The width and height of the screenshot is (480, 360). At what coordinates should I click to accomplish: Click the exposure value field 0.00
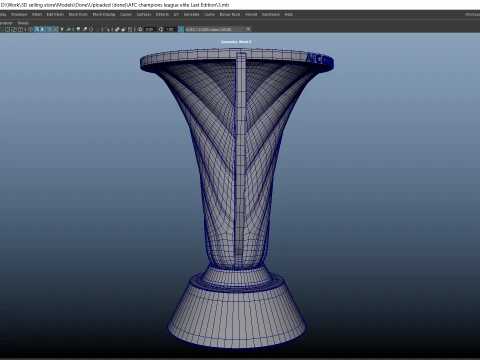(x=150, y=29)
